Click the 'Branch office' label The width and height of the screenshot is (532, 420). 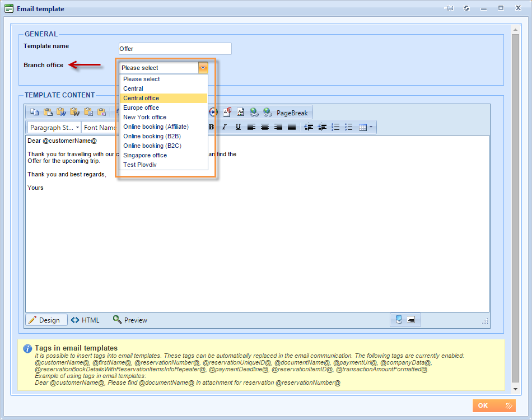(x=44, y=65)
